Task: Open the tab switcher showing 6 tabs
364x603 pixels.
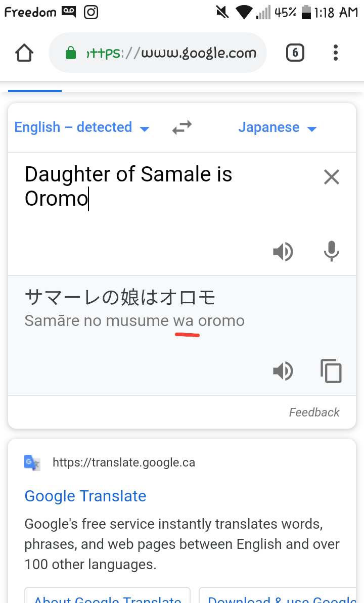Action: pos(295,53)
